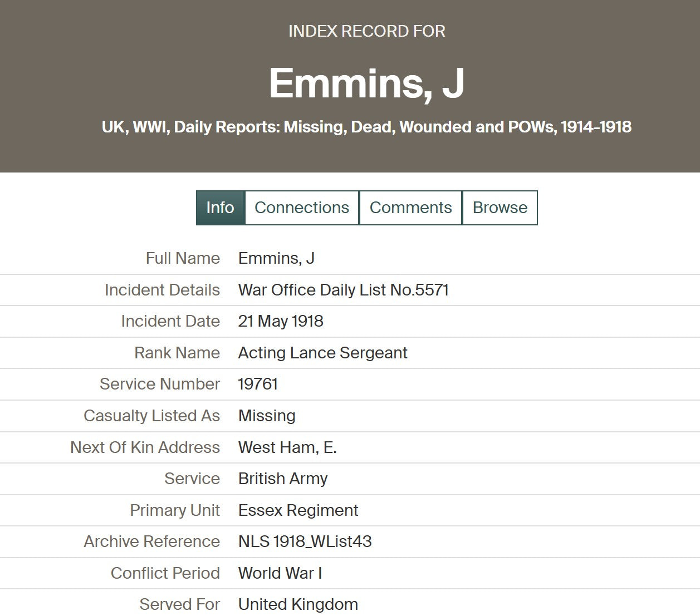Image resolution: width=700 pixels, height=616 pixels.
Task: Click the service number 19761
Action: click(x=258, y=384)
